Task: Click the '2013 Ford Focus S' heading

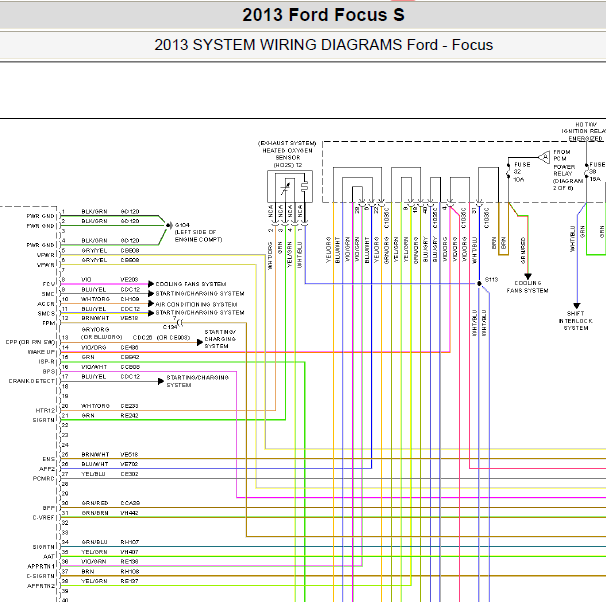Action: [x=323, y=15]
